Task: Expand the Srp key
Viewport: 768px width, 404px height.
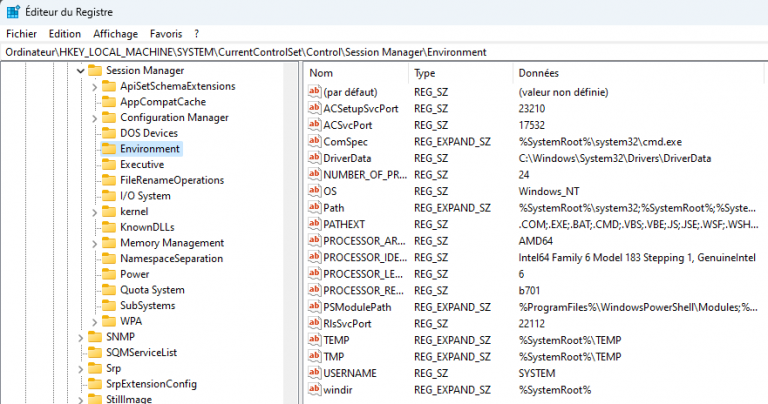Action: [x=81, y=369]
